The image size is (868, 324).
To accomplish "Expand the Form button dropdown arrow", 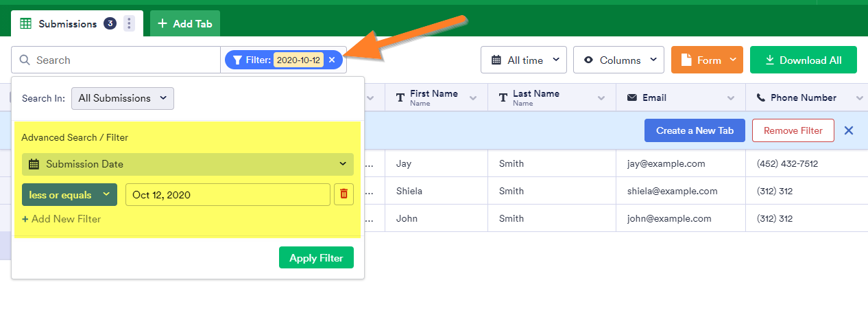I will [733, 60].
